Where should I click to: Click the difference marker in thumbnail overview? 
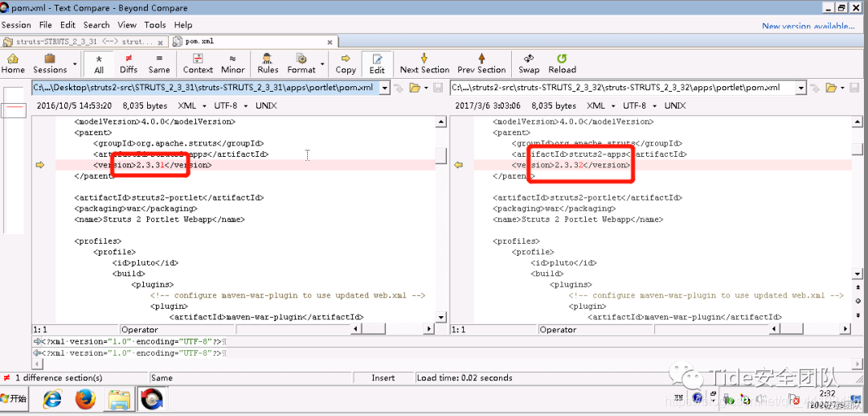point(14,105)
